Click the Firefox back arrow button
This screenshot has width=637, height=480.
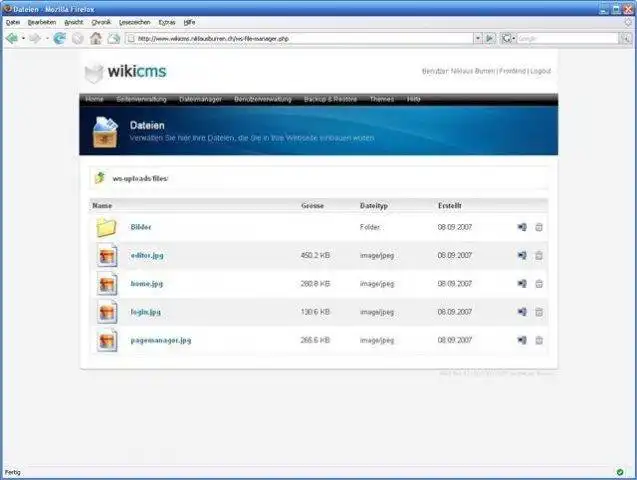tap(12, 39)
